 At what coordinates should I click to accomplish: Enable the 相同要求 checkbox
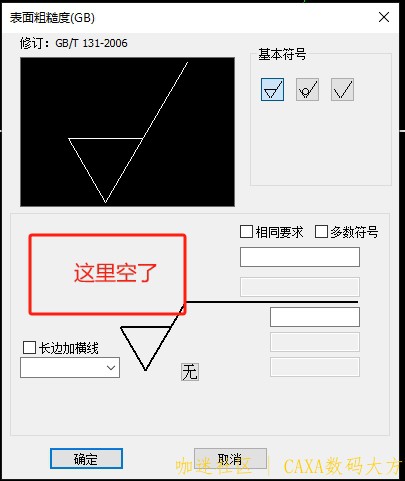pyautogui.click(x=246, y=231)
